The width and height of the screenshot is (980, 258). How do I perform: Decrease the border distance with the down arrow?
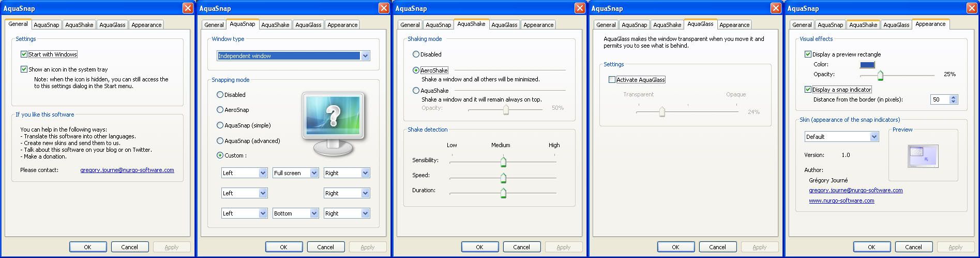954,102
